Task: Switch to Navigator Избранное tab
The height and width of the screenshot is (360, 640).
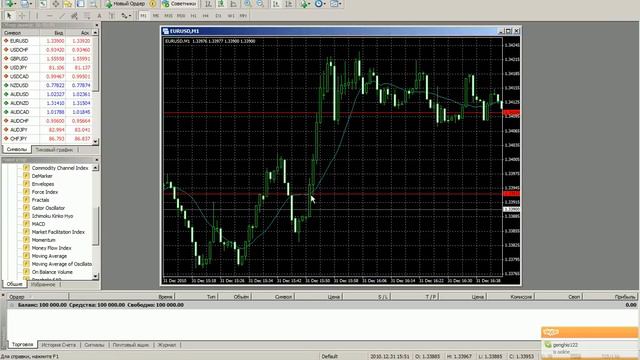Action: pyautogui.click(x=42, y=284)
